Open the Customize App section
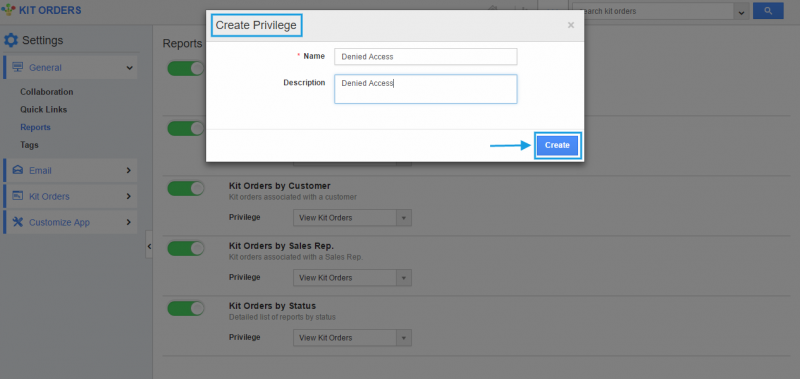800x379 pixels. pyautogui.click(x=70, y=222)
